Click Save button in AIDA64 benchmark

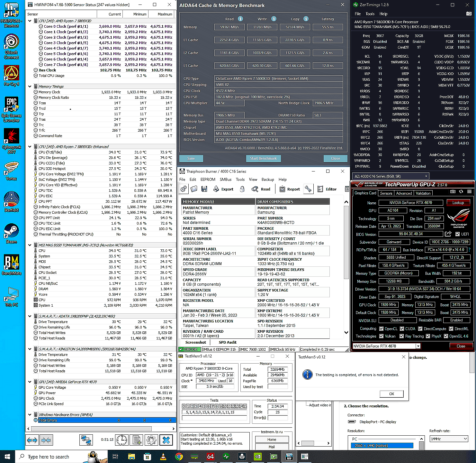pyautogui.click(x=191, y=158)
